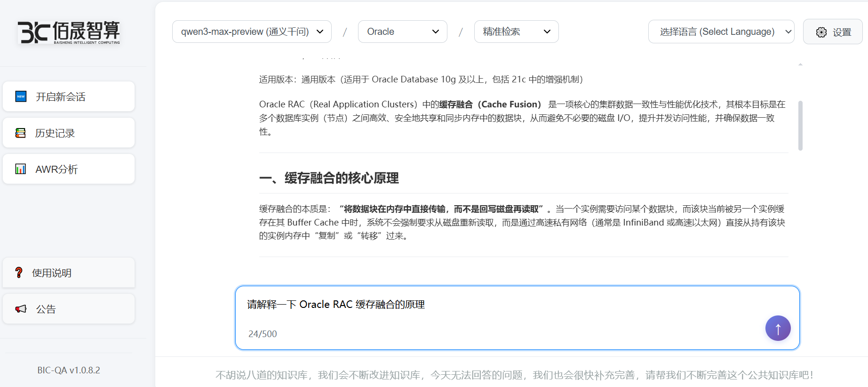Open the 公告 announcements
Image resolution: width=868 pixels, height=387 pixels.
69,309
